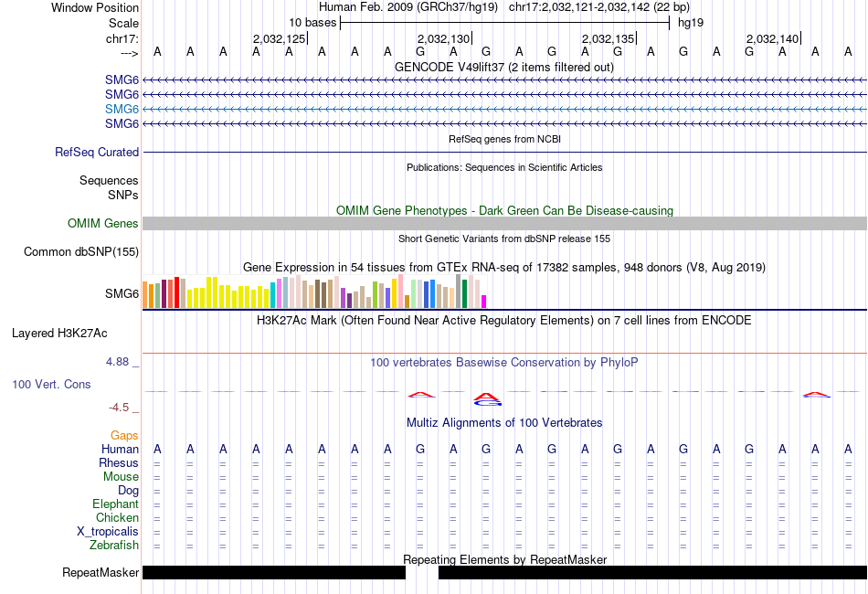Open the GTEx Gene Expression track title
This screenshot has height=594, width=868.
[504, 268]
